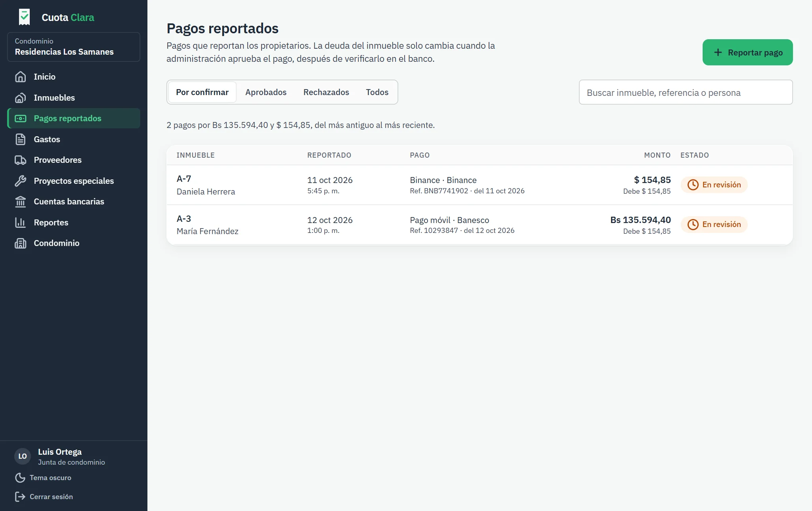The width and height of the screenshot is (812, 511).
Task: Click Ref. BNB7741902 payment reference
Action: click(439, 191)
